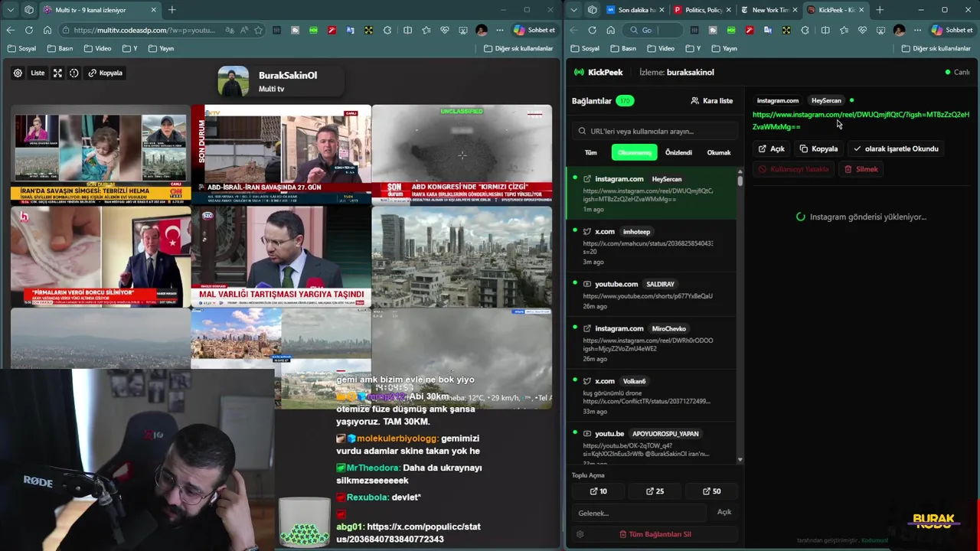Click the KickPeek logo

point(598,72)
